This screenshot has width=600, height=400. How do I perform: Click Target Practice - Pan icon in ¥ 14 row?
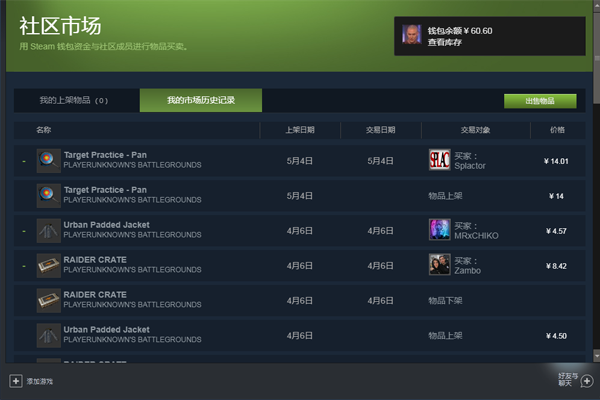[x=48, y=195]
